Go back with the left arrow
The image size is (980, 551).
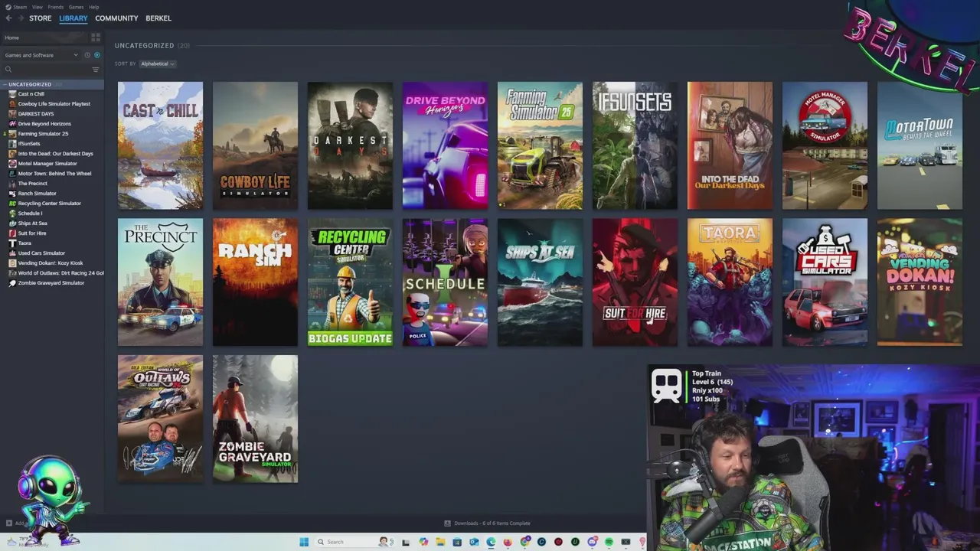9,18
